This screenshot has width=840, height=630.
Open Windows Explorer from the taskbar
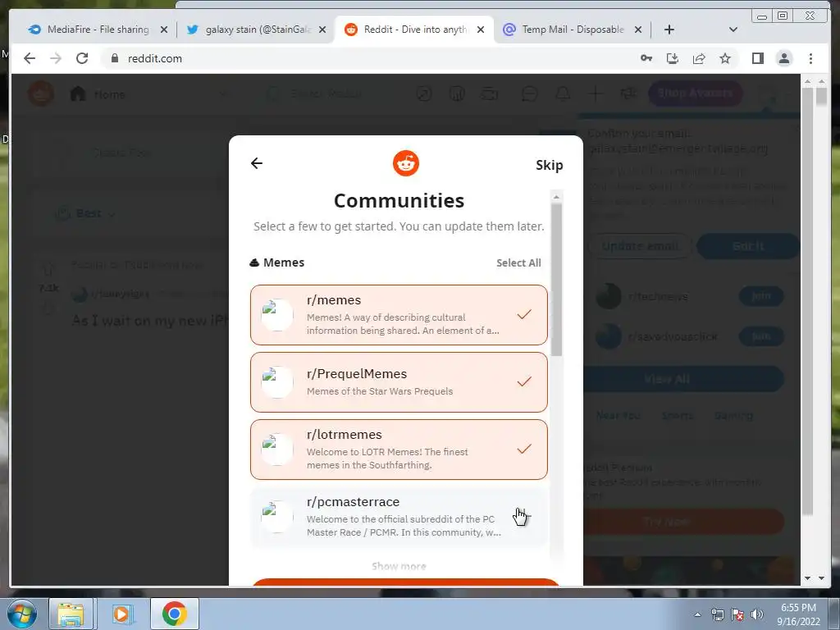[71, 614]
